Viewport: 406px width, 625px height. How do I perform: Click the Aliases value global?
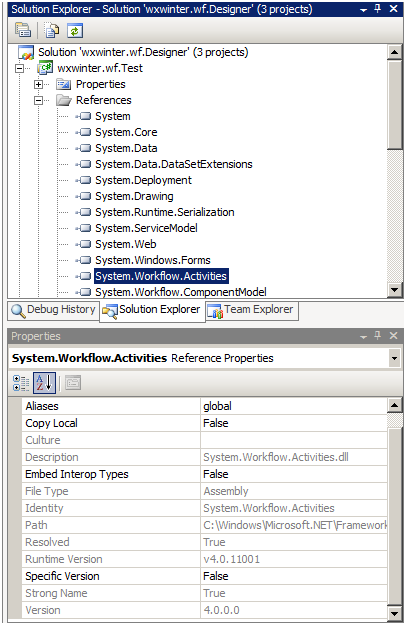point(217,406)
